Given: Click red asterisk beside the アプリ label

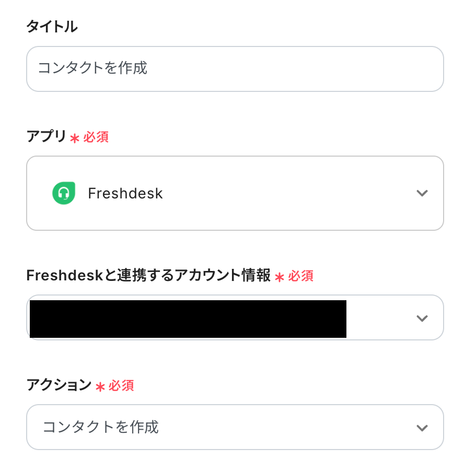Looking at the screenshot, I should point(75,138).
